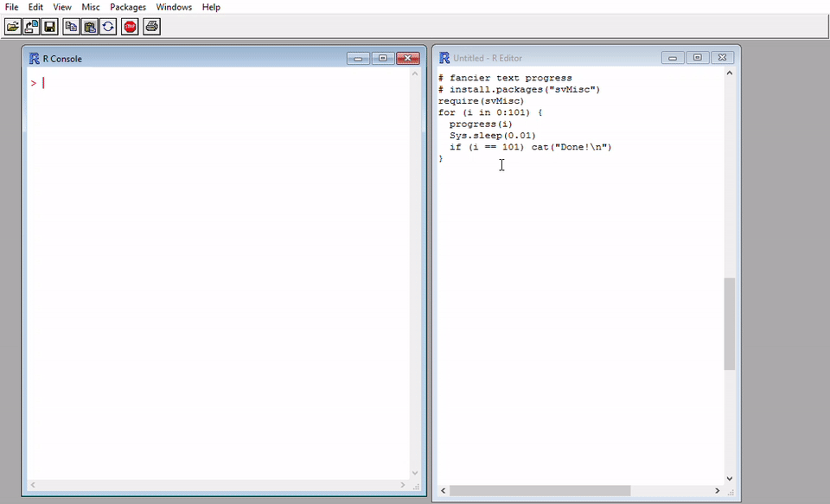Click the Print toolbar icon
The height and width of the screenshot is (504, 830).
(151, 27)
